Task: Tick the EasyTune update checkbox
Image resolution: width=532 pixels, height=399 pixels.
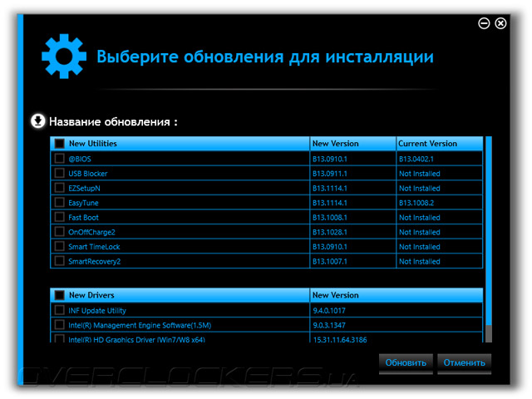Action: (x=59, y=202)
